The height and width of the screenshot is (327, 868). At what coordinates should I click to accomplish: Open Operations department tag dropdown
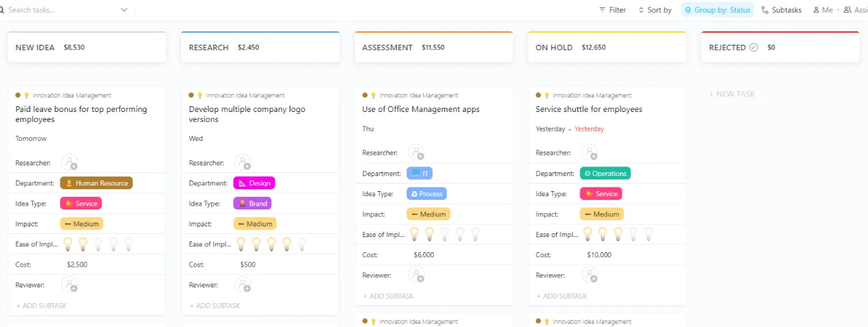(605, 173)
